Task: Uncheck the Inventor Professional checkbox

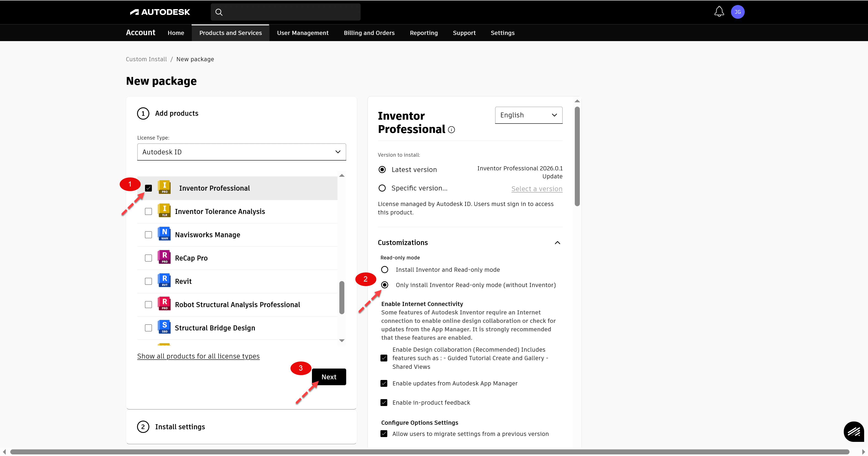Action: 149,188
